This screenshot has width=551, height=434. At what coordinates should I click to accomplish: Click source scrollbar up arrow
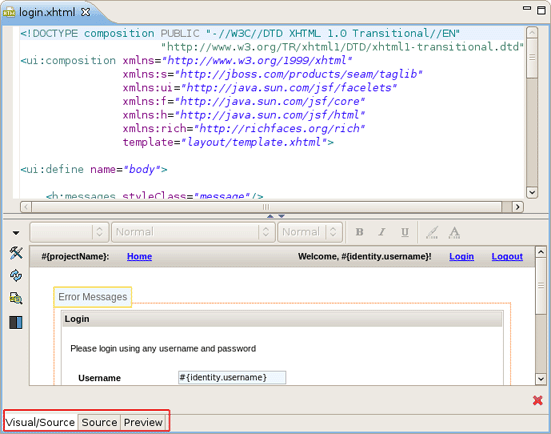pos(532,33)
